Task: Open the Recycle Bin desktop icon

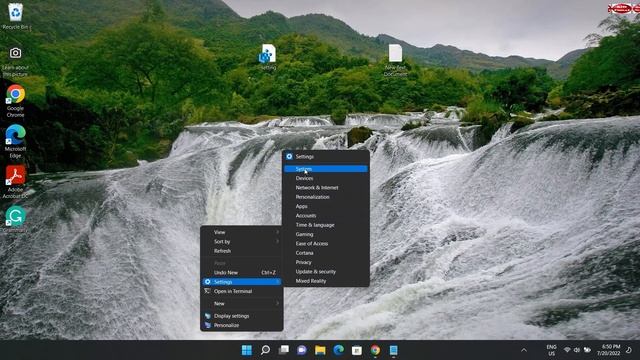Action: coord(15,16)
